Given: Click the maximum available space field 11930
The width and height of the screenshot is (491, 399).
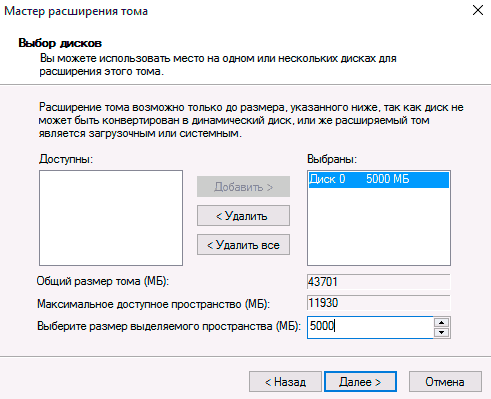Looking at the screenshot, I should click(x=378, y=303).
